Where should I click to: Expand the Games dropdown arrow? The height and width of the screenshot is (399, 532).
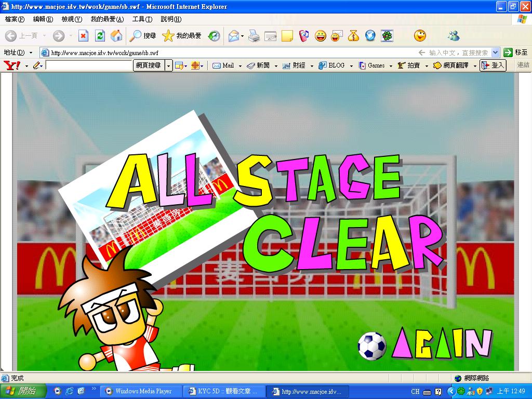click(x=391, y=66)
